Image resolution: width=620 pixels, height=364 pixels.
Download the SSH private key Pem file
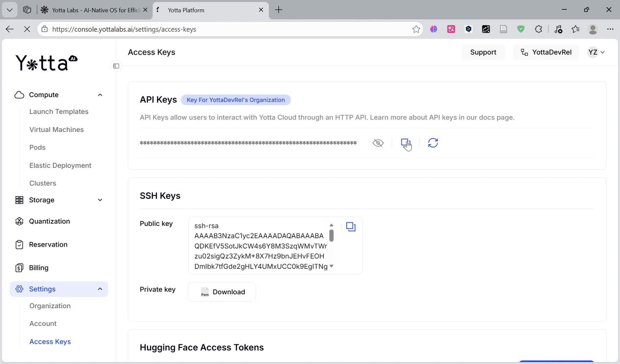click(222, 292)
